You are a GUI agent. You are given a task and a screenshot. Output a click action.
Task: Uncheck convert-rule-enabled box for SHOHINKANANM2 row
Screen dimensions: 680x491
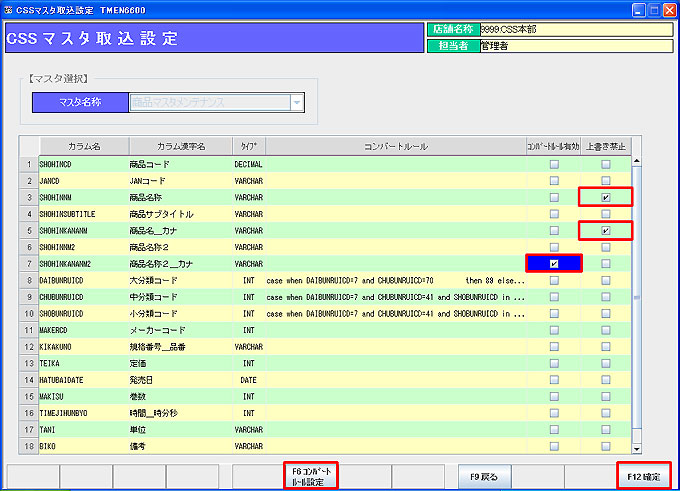tap(554, 264)
